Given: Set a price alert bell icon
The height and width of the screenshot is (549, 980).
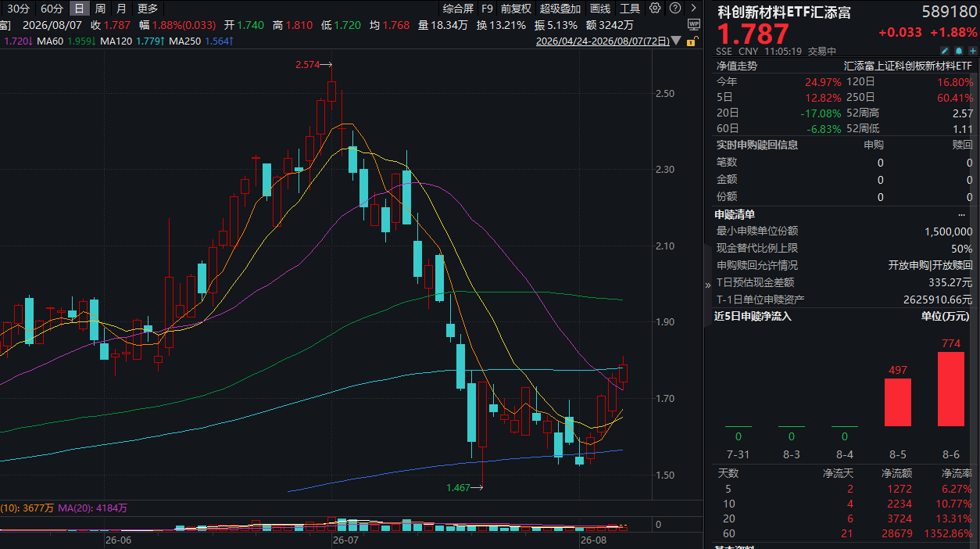Looking at the screenshot, I should [x=958, y=50].
